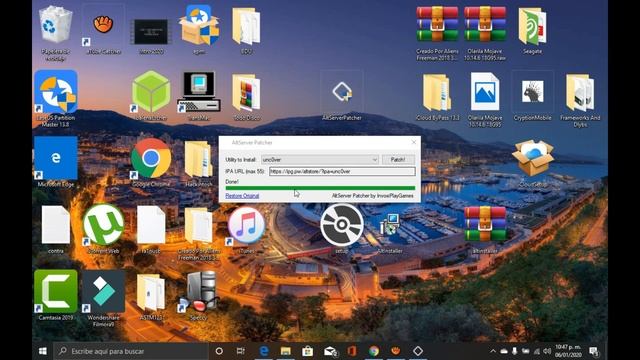Image resolution: width=640 pixels, height=360 pixels.
Task: Open the volume control in the tray
Action: [547, 351]
